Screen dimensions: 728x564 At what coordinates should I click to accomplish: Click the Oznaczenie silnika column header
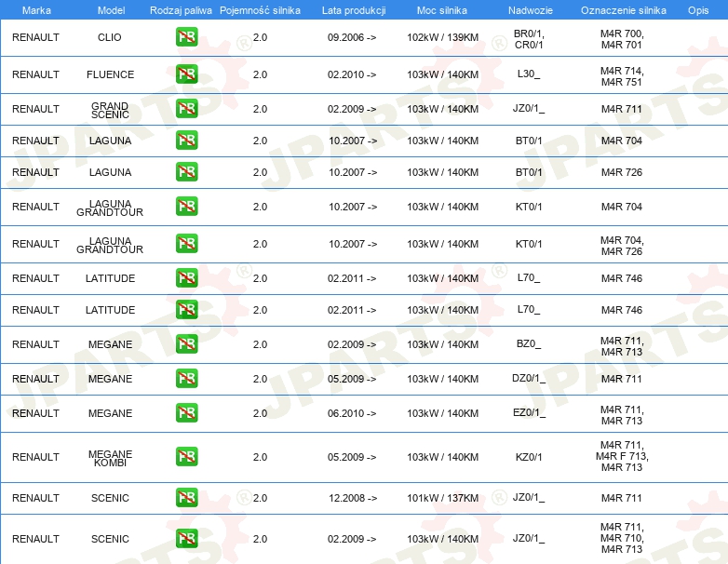click(624, 10)
